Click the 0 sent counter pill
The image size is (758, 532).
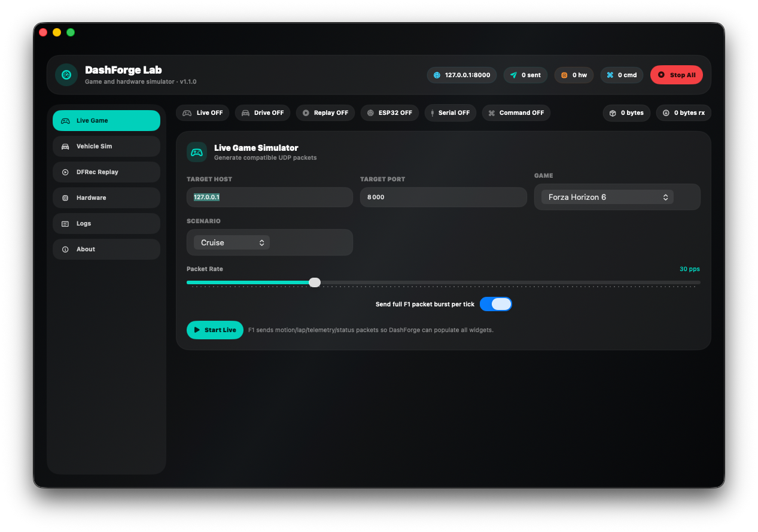(x=525, y=75)
